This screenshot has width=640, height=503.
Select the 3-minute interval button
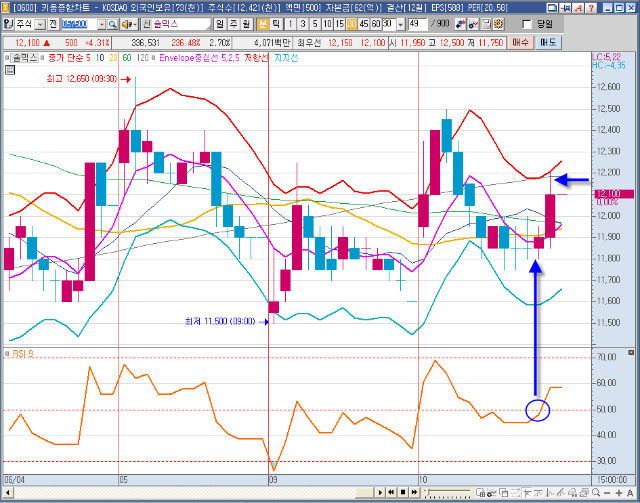(x=302, y=24)
